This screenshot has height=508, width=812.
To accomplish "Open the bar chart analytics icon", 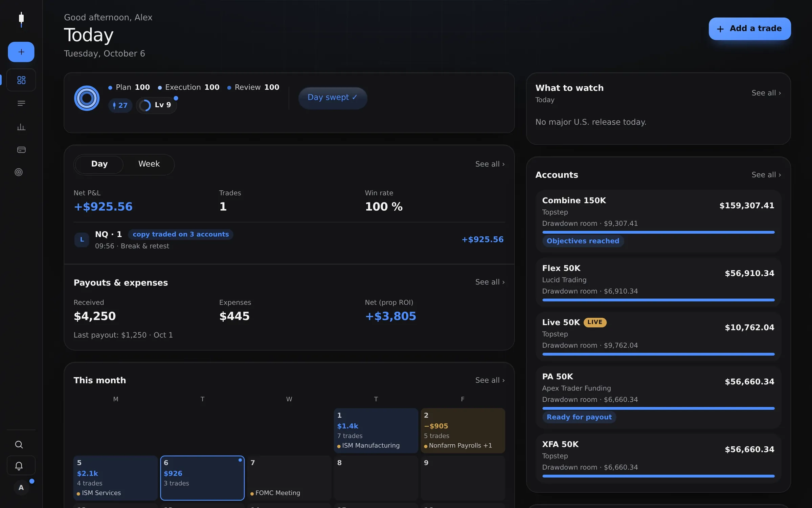I will pos(21,127).
